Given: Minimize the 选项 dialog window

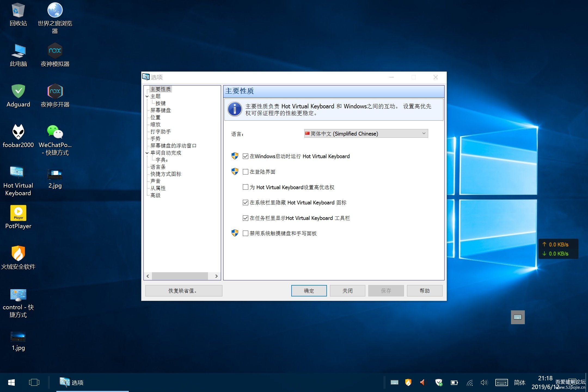Looking at the screenshot, I should point(391,77).
